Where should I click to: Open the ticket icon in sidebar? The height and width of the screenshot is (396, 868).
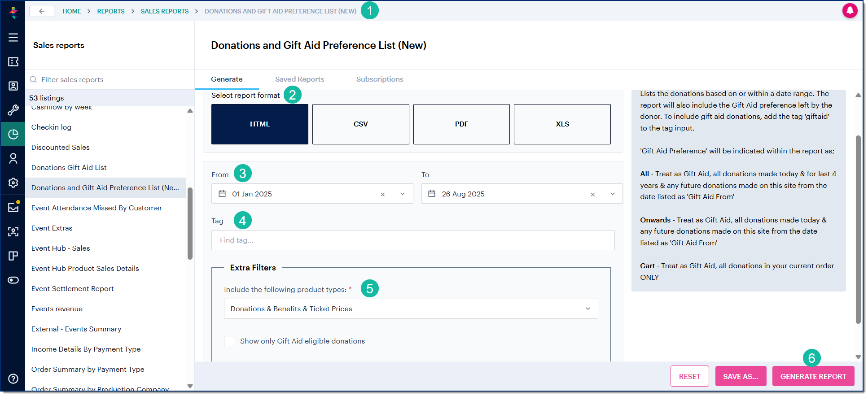point(13,62)
